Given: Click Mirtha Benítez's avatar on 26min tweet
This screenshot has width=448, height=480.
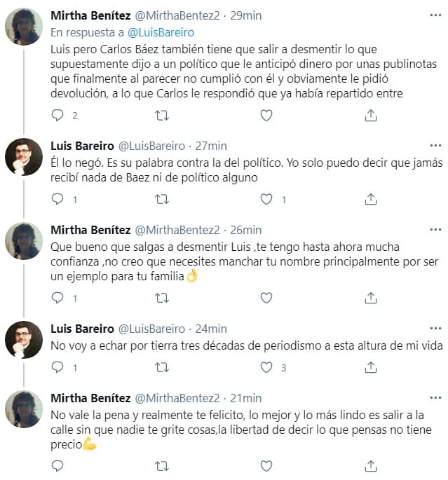Looking at the screenshot, I should pyautogui.click(x=24, y=241).
